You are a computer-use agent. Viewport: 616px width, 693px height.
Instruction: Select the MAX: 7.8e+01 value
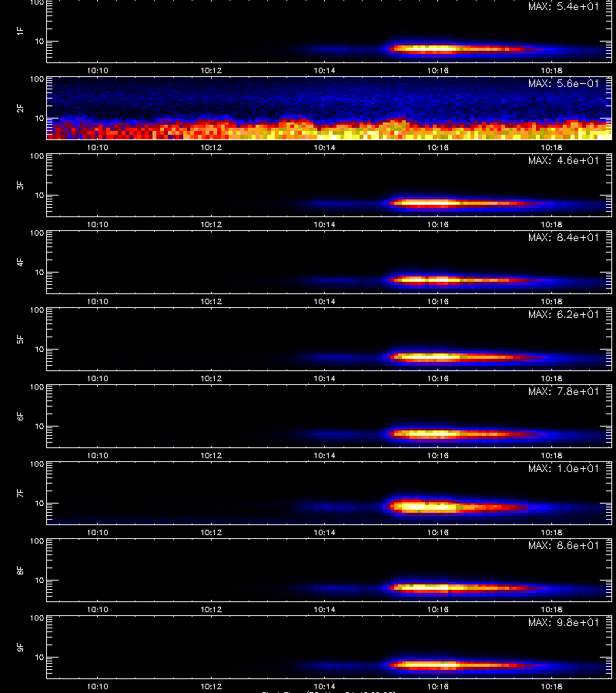click(564, 391)
